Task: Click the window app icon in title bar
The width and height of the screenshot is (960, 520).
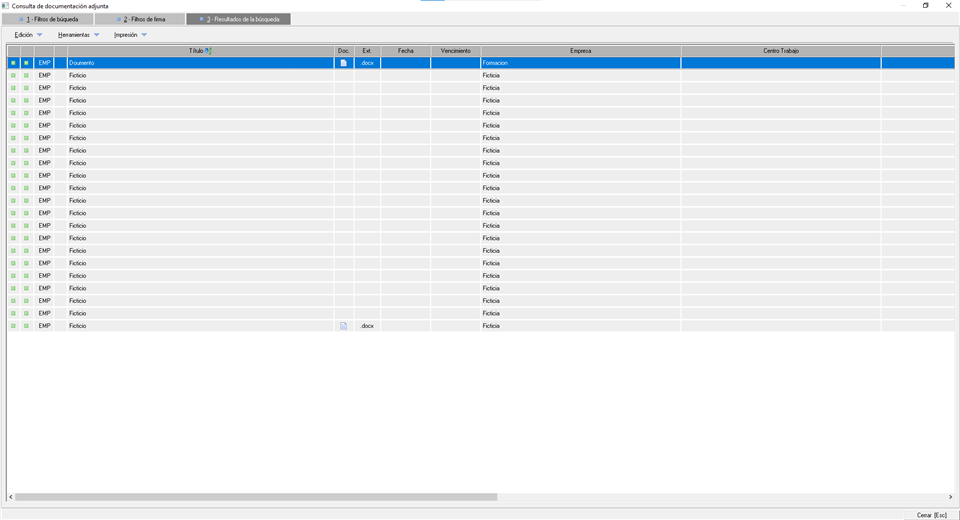Action: click(x=6, y=6)
